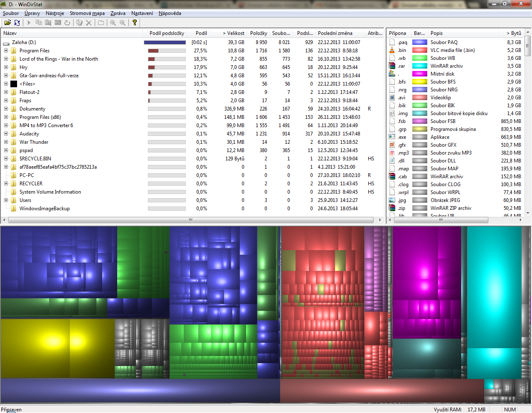
Task: Expand Gta-San-andreas-full-verze folder
Action: (6, 76)
